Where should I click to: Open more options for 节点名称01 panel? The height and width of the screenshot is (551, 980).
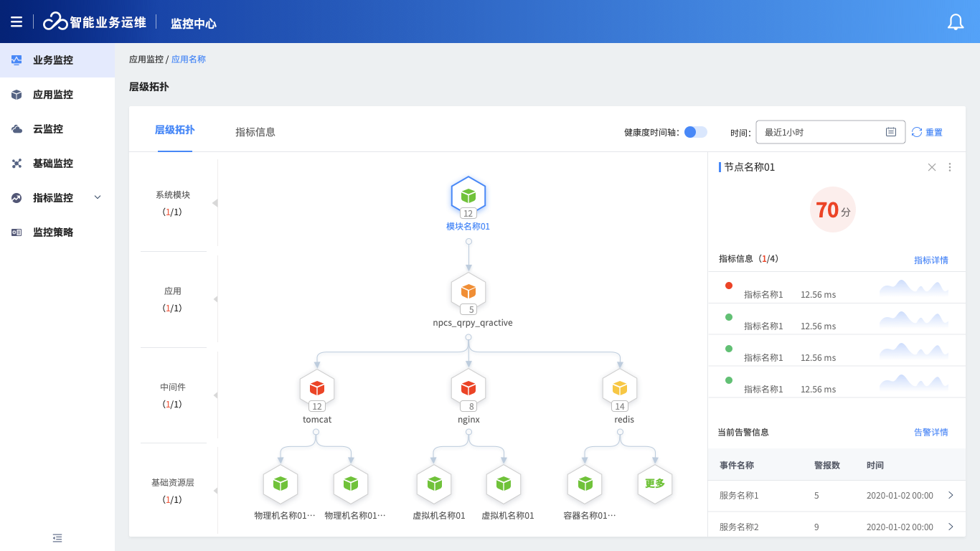coord(950,167)
